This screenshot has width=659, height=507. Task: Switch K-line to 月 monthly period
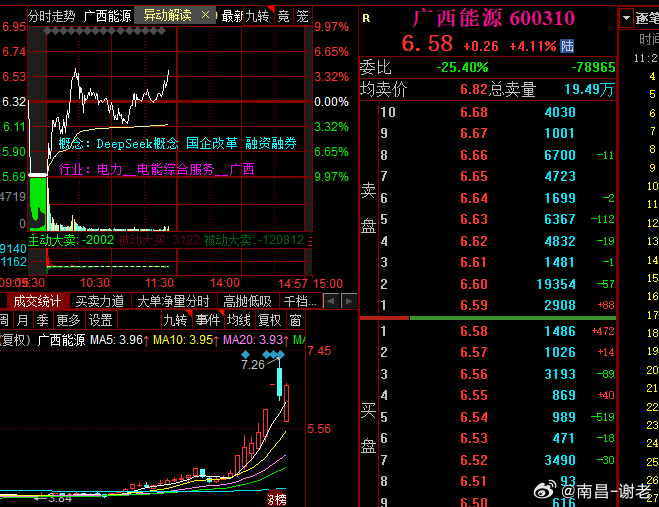click(x=22, y=320)
